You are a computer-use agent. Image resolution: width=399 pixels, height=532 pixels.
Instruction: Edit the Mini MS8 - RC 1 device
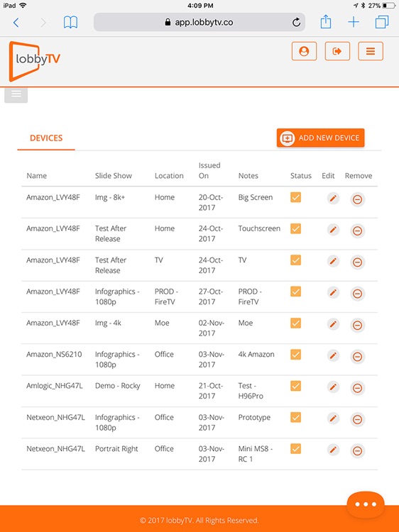tap(333, 450)
